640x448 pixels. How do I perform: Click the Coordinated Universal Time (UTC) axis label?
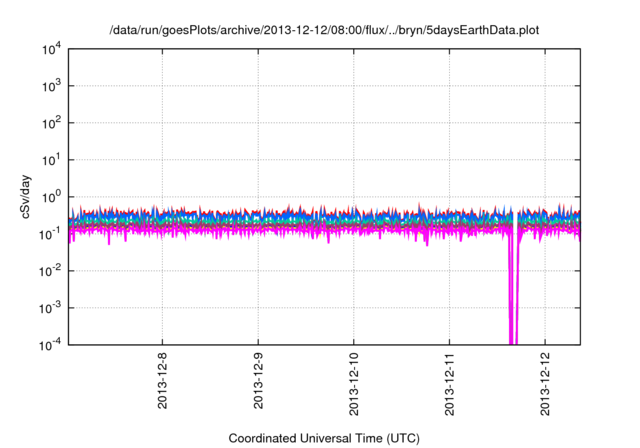pyautogui.click(x=324, y=438)
